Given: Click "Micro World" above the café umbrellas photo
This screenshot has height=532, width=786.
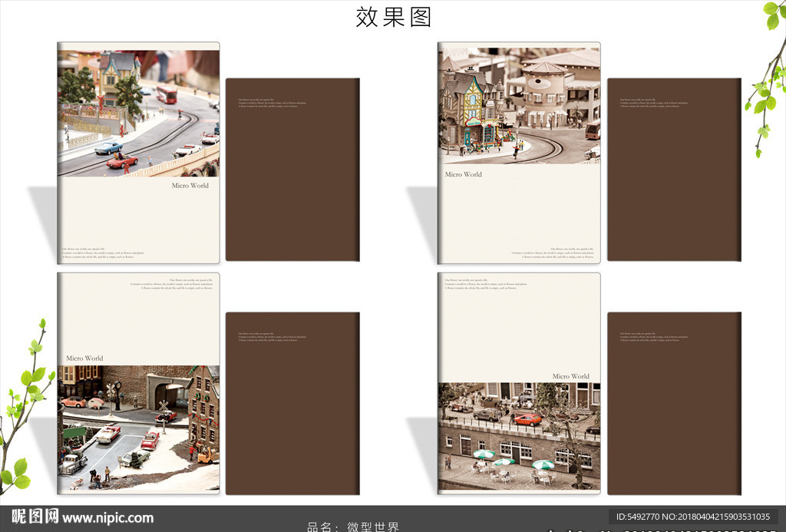Looking at the screenshot, I should (570, 376).
